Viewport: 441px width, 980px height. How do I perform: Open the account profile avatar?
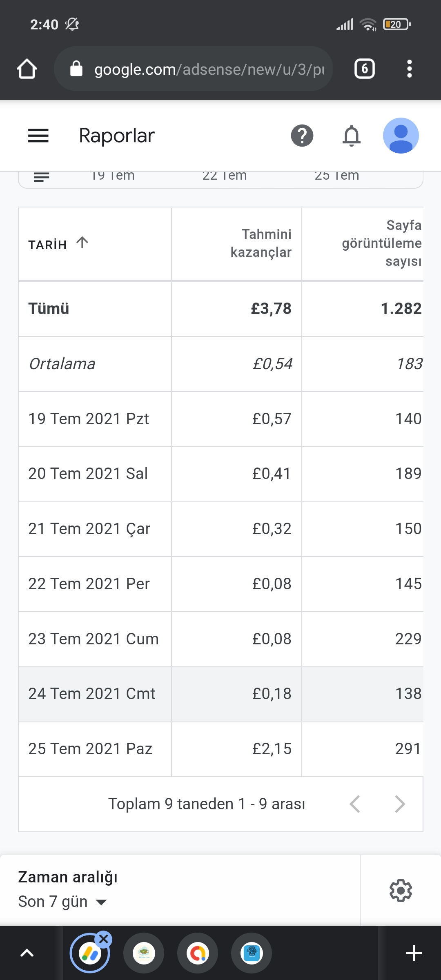click(x=401, y=136)
